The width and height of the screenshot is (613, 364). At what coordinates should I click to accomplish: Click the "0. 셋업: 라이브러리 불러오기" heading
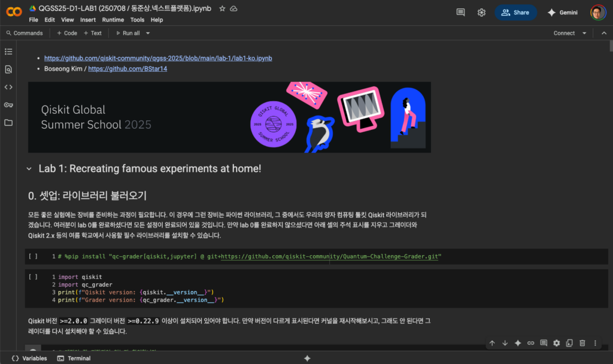click(87, 196)
